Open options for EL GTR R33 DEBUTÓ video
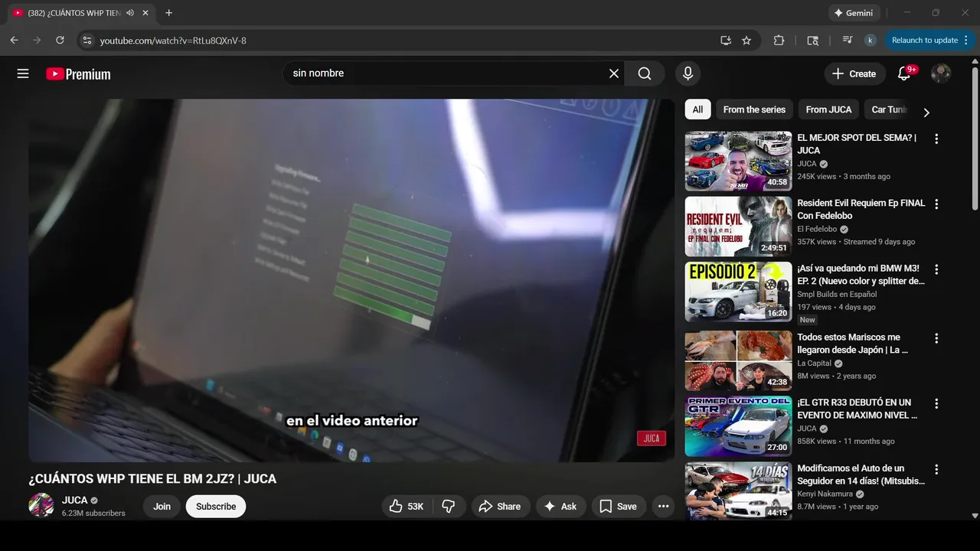 936,403
